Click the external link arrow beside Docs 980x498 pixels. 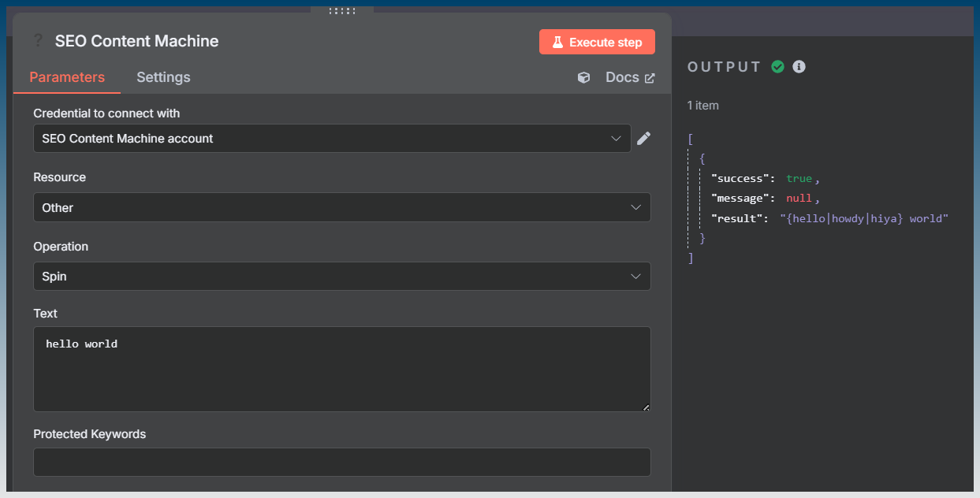click(650, 78)
